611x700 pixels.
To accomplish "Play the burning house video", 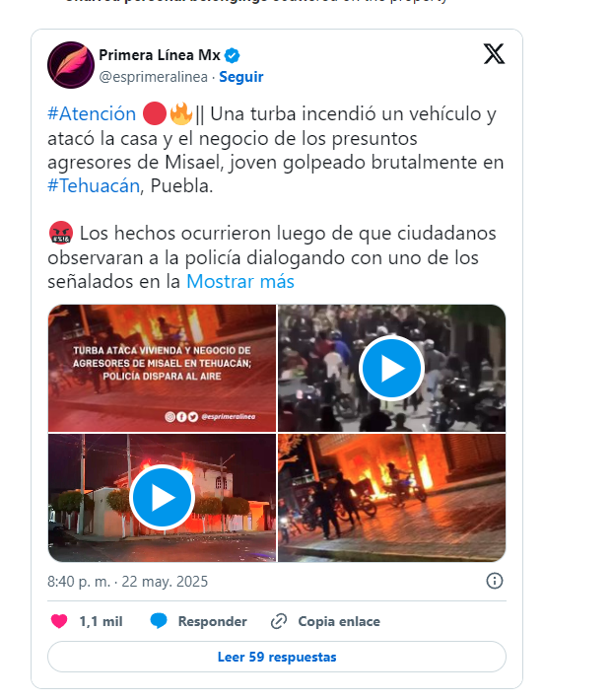I will point(162,497).
